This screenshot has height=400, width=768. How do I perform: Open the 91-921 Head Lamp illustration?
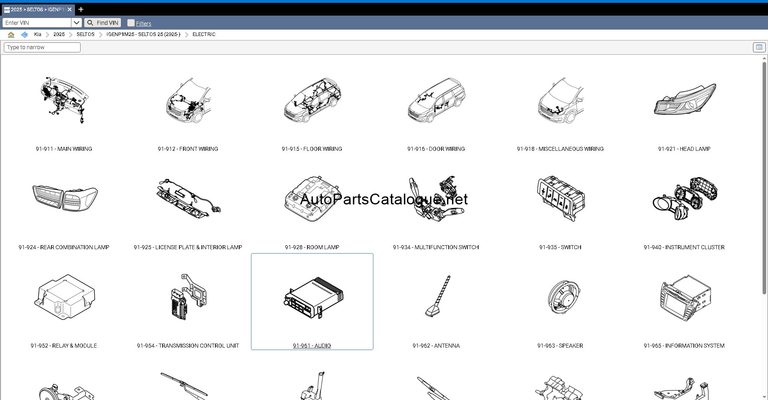684,99
